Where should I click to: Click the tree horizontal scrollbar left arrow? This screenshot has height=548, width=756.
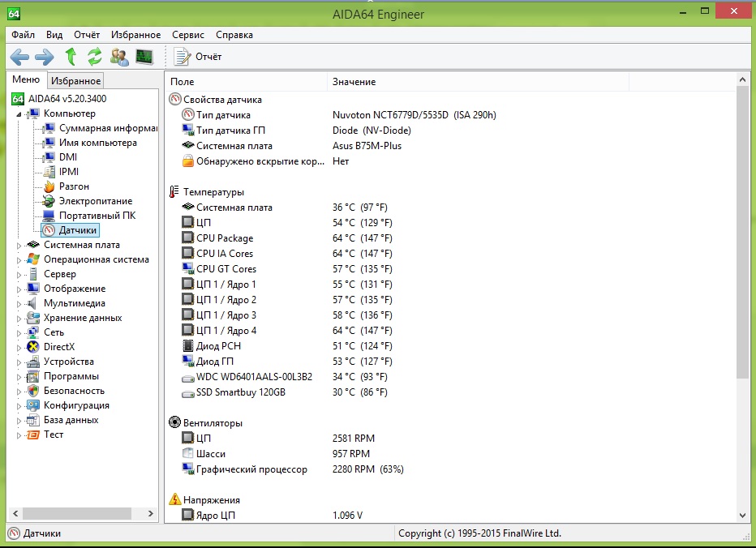15,514
